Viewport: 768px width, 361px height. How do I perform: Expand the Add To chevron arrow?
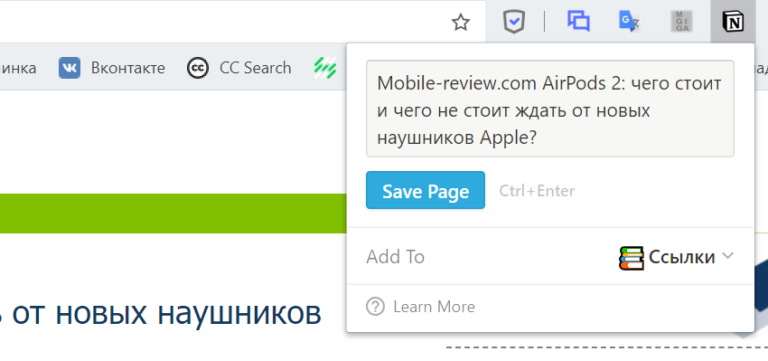click(728, 255)
